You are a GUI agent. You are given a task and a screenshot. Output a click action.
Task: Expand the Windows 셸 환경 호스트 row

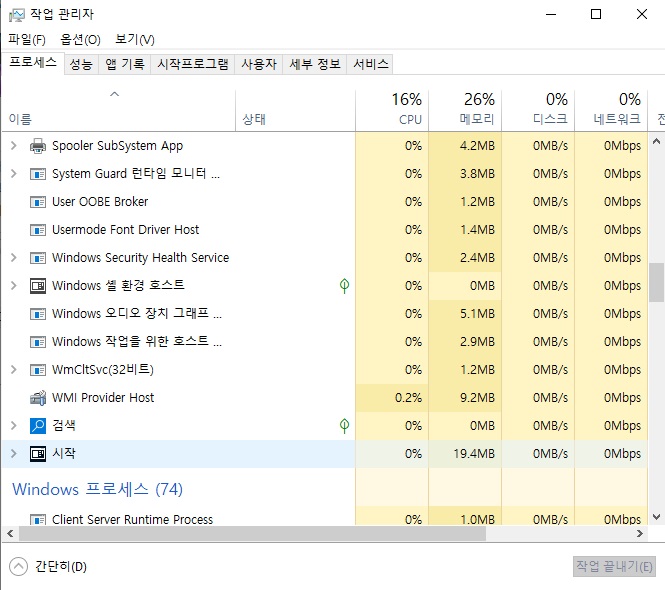coord(14,286)
